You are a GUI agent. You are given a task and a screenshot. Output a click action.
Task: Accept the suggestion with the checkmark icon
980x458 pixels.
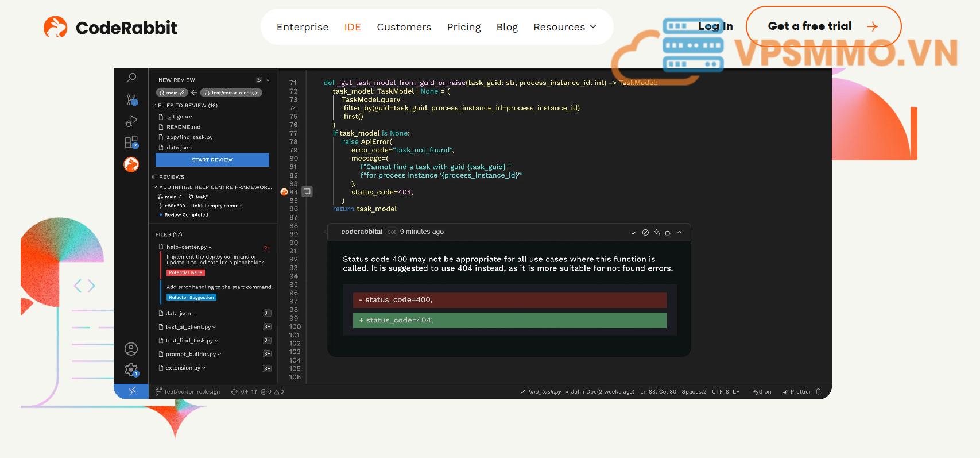(x=634, y=233)
